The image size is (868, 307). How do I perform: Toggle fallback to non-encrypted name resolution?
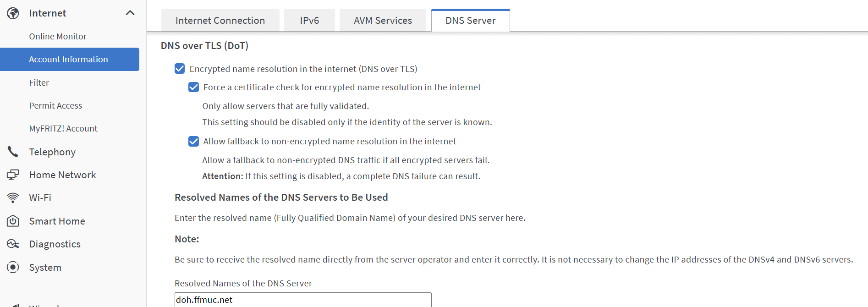[x=193, y=141]
